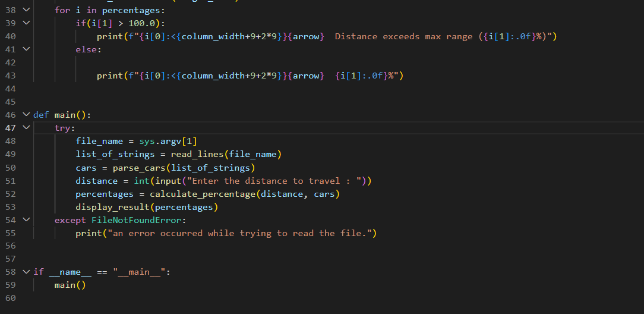Click the 'else:' keyword on line 41
The image size is (644, 314).
click(89, 50)
